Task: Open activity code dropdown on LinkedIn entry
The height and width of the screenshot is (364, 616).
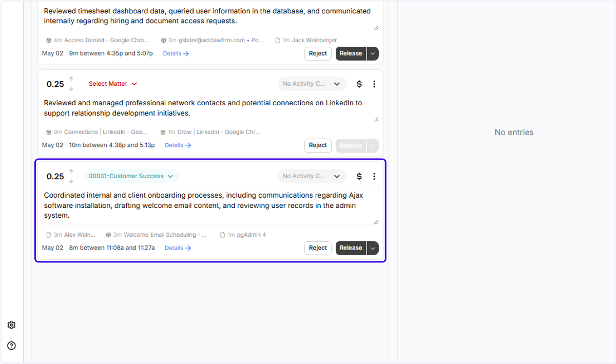Action: click(312, 84)
